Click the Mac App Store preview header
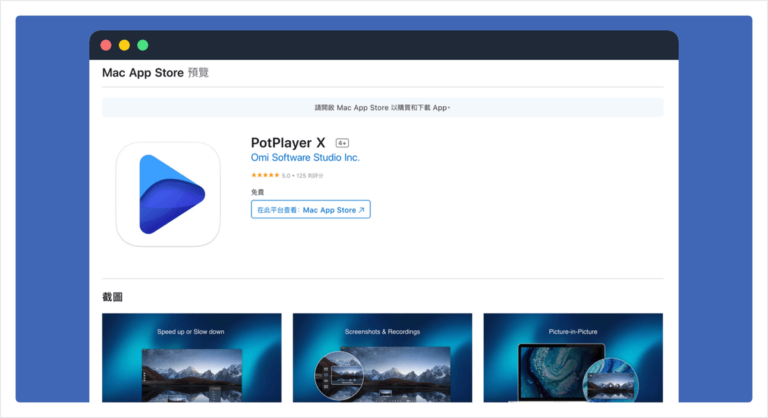 coord(155,73)
